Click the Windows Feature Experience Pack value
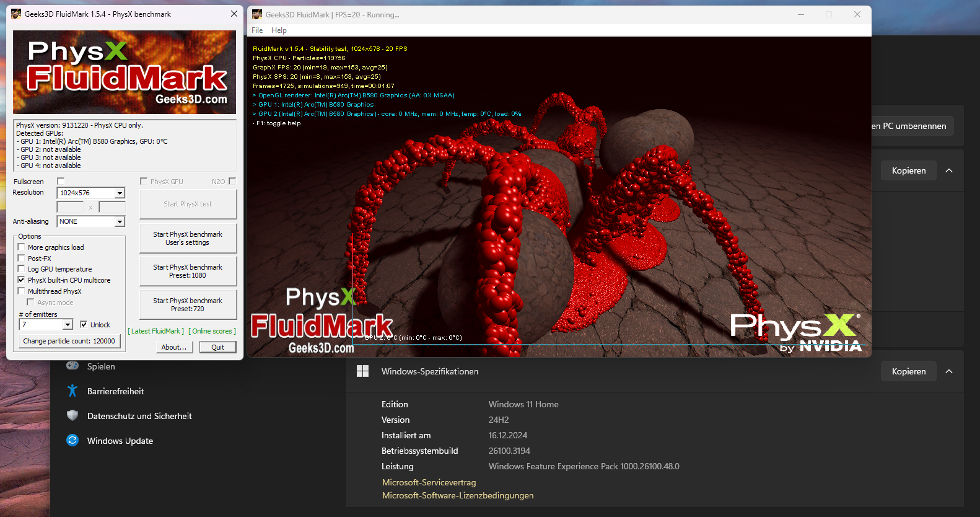This screenshot has height=517, width=980. tap(584, 466)
